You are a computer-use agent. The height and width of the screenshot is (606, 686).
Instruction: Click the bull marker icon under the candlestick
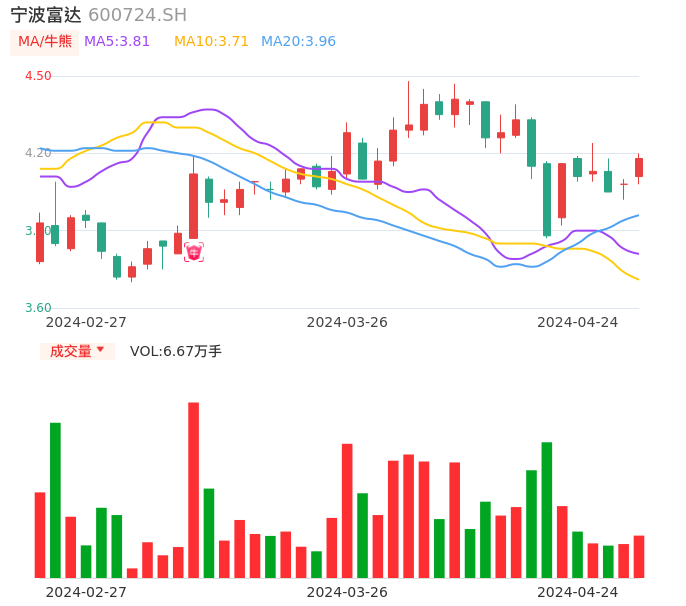click(x=193, y=252)
